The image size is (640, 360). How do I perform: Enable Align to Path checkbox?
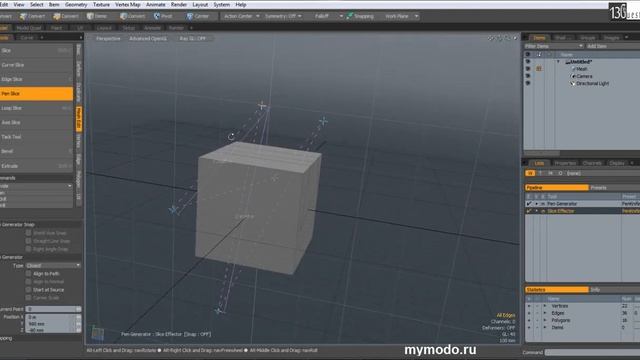28,273
